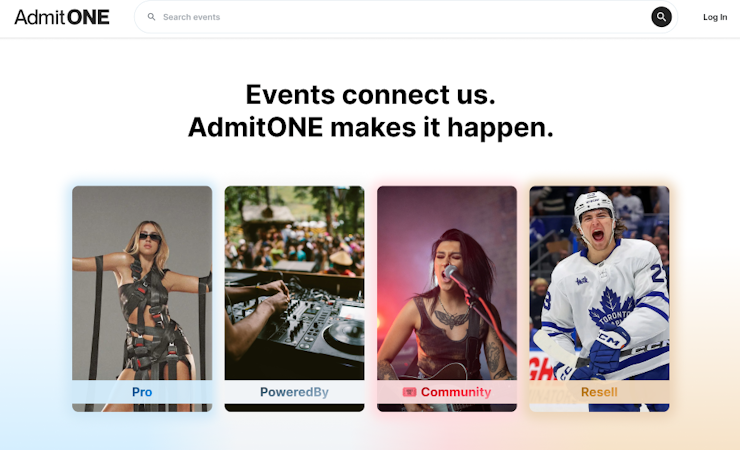Click the AdmitONE logo
Viewport: 740px width, 450px height.
pyautogui.click(x=62, y=17)
